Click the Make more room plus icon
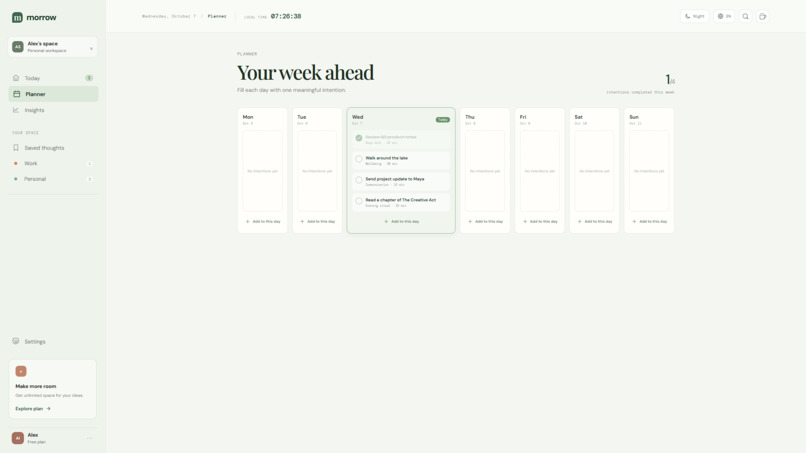The image size is (806, 453). (21, 371)
